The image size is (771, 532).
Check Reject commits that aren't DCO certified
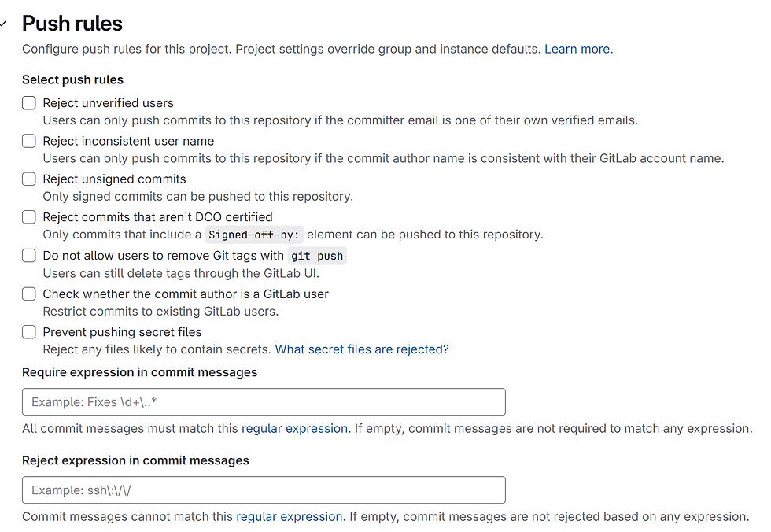29,217
